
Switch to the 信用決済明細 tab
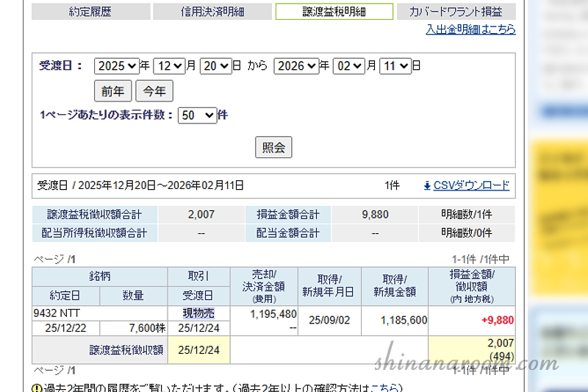[x=212, y=12]
